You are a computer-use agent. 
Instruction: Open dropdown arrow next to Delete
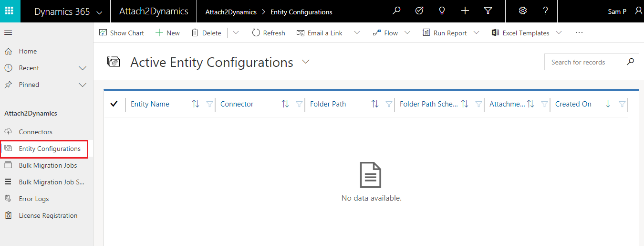(236, 33)
